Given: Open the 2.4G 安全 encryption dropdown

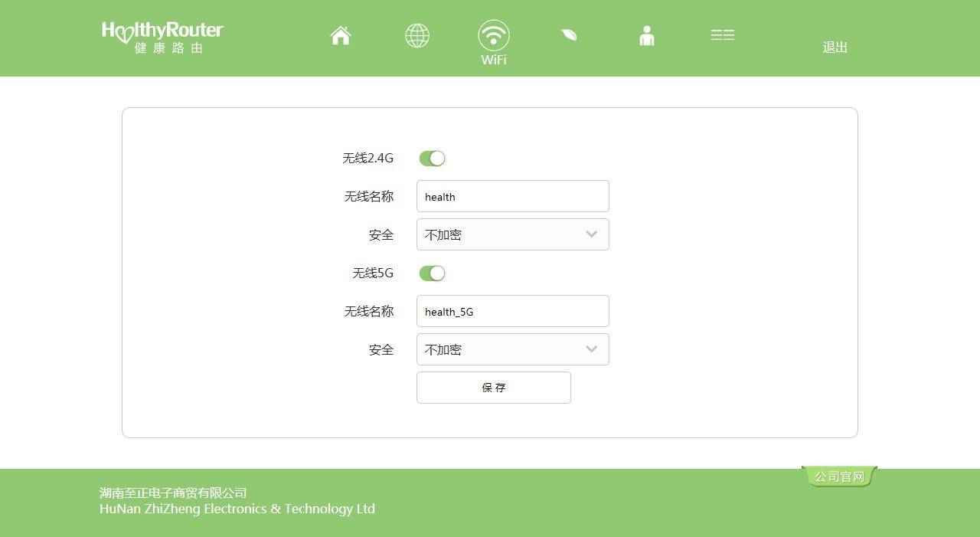Looking at the screenshot, I should [x=512, y=234].
